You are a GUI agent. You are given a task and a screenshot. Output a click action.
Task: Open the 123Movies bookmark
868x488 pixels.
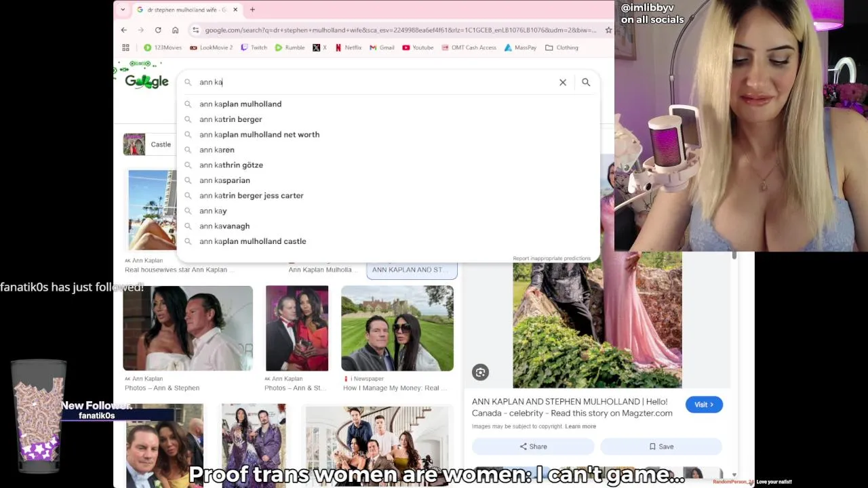[163, 47]
